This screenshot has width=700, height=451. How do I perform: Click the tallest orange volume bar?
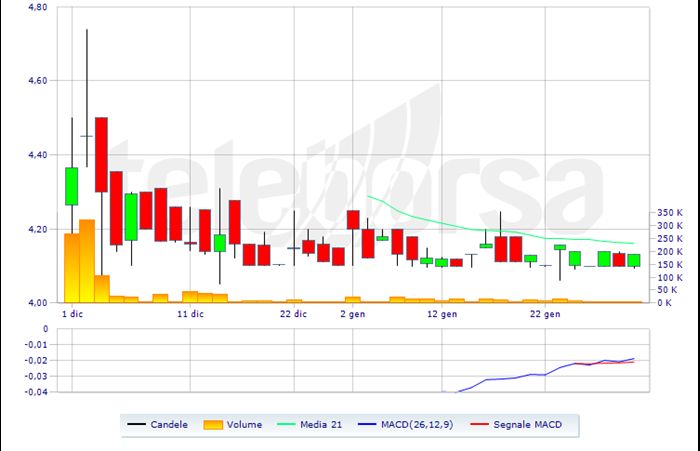pos(86,260)
